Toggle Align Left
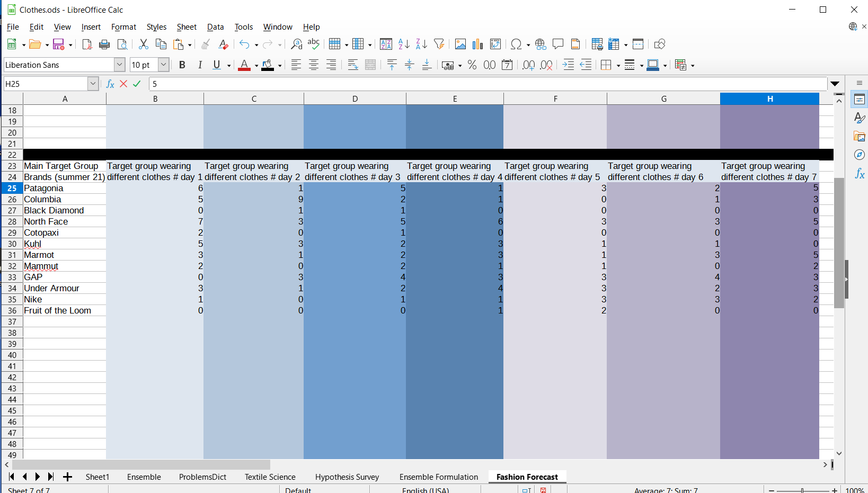Viewport: 868px width, 493px height. (x=296, y=65)
